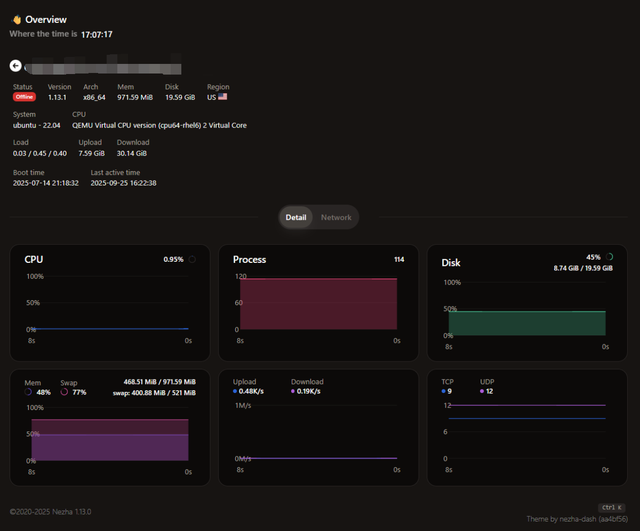Click the ubuntu - 22.04 system value
Image resolution: width=640 pixels, height=531 pixels.
pyautogui.click(x=37, y=125)
